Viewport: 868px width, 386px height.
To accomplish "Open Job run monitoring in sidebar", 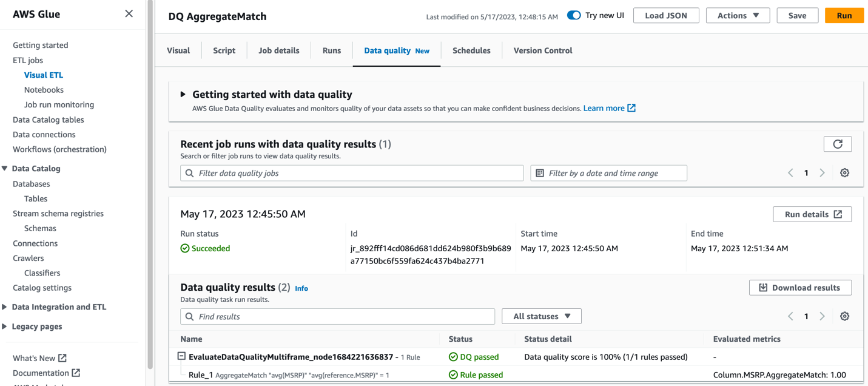I will [59, 104].
